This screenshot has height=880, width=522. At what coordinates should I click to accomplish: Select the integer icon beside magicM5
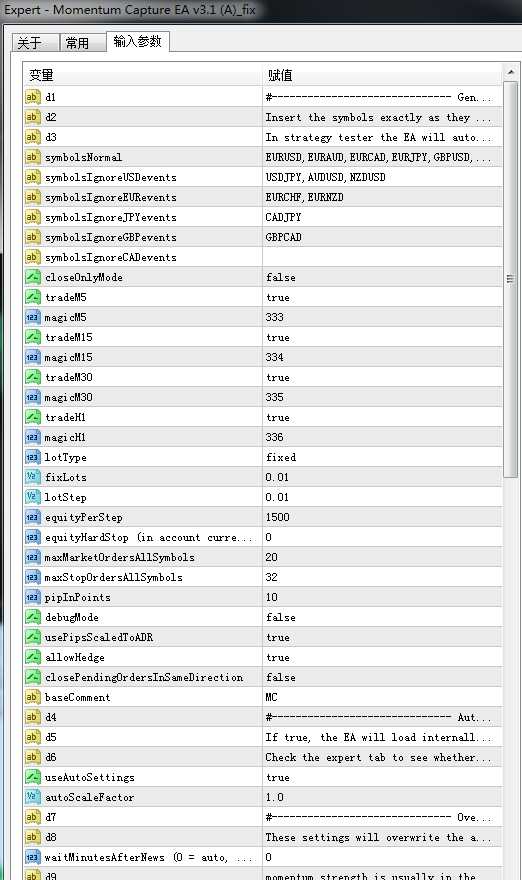click(x=33, y=317)
